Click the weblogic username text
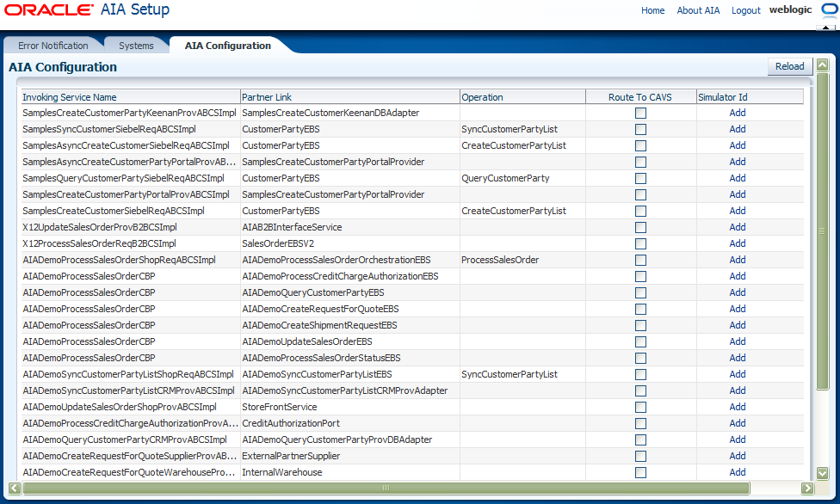Viewport: 840px width, 504px height. 791,9
